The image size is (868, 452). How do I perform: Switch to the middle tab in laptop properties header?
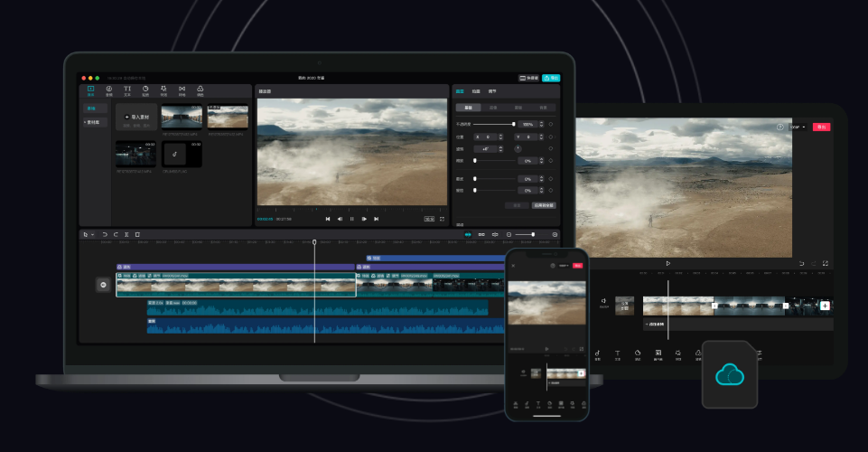(x=476, y=91)
